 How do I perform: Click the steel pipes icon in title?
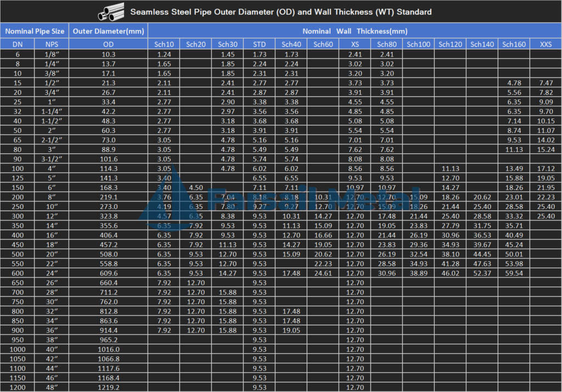(x=112, y=12)
